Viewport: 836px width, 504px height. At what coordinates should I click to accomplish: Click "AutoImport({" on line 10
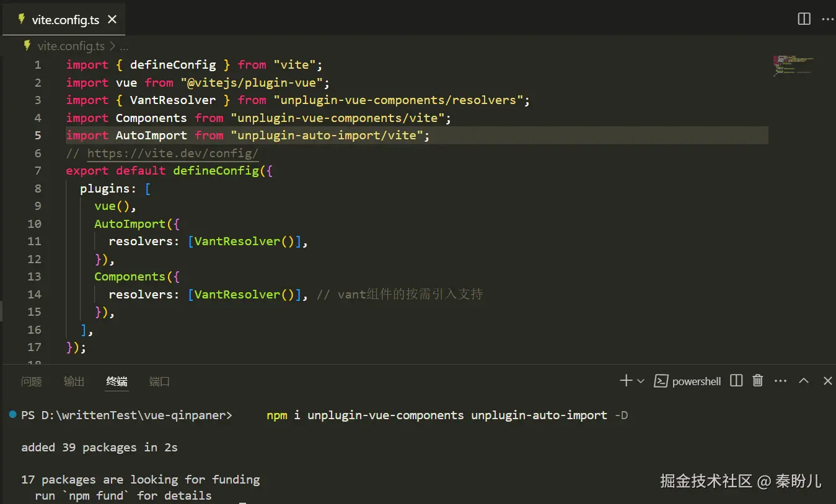pos(137,224)
